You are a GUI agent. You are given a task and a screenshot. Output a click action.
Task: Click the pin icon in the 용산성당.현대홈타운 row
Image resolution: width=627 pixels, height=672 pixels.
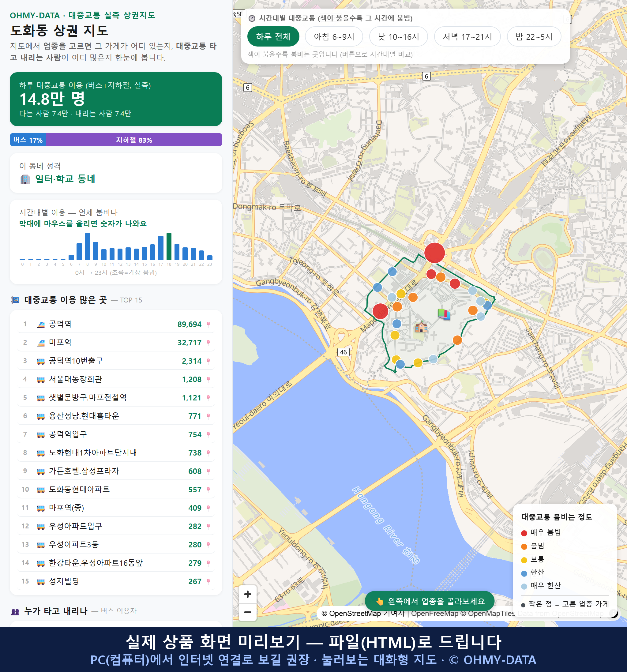click(x=208, y=416)
